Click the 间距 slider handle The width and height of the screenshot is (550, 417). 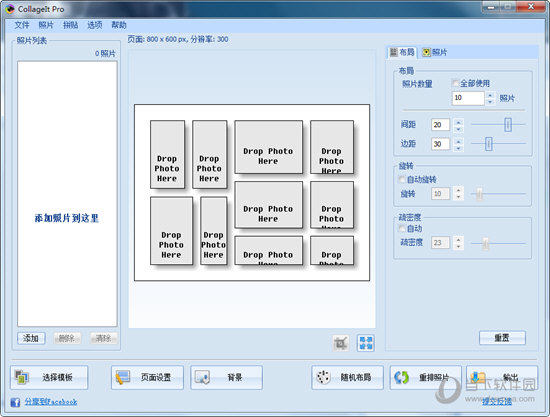508,125
